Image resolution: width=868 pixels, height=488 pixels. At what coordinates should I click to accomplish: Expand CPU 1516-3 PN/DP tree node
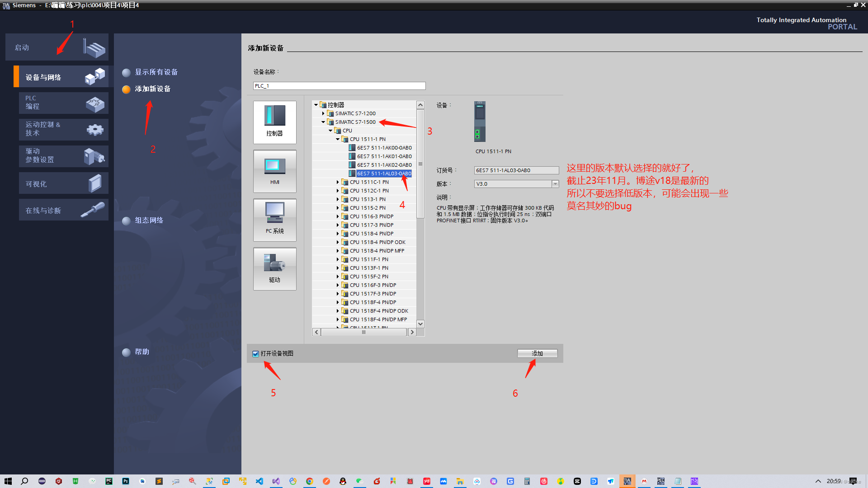click(x=338, y=216)
